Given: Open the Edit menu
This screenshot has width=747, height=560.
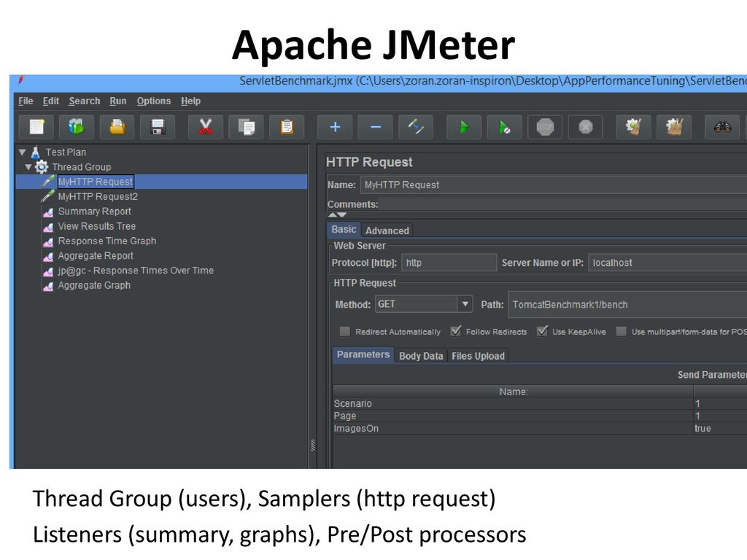Looking at the screenshot, I should (51, 101).
